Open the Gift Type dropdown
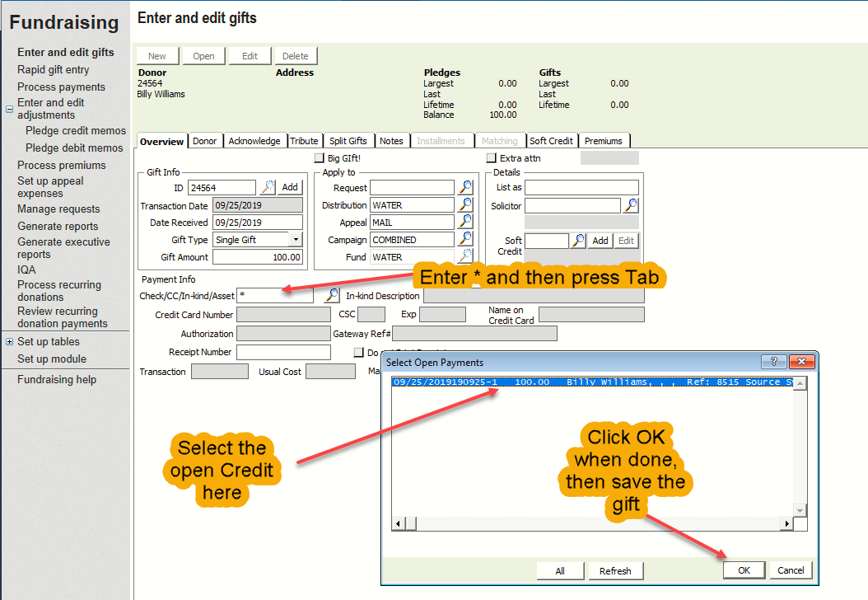Screen dimensions: 868x600 pos(296,240)
